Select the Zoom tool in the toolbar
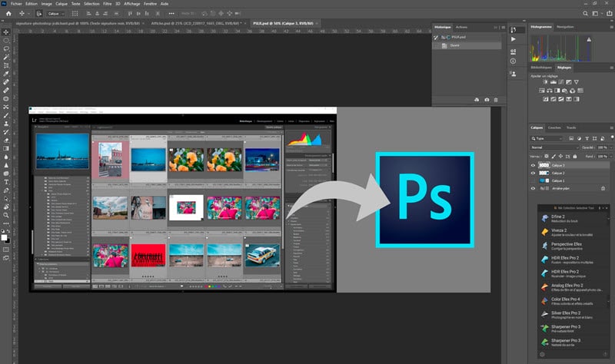The image size is (615, 364). [x=6, y=215]
